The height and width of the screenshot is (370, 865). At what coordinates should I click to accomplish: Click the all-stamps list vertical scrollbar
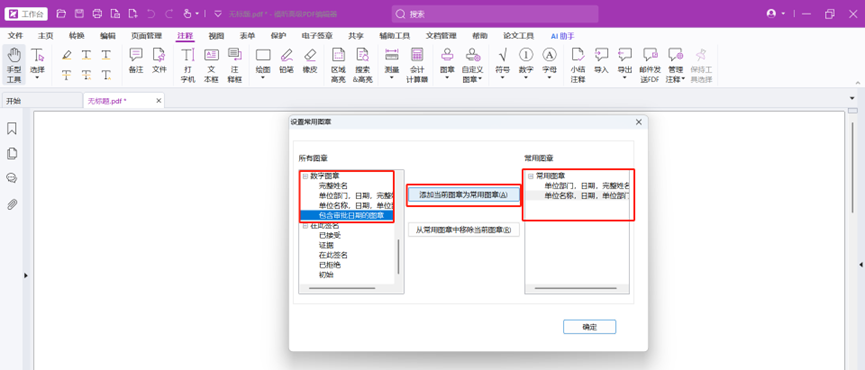coord(398,257)
